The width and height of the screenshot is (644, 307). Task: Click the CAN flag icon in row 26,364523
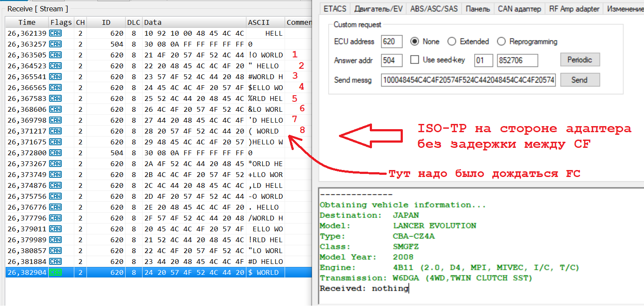(56, 66)
